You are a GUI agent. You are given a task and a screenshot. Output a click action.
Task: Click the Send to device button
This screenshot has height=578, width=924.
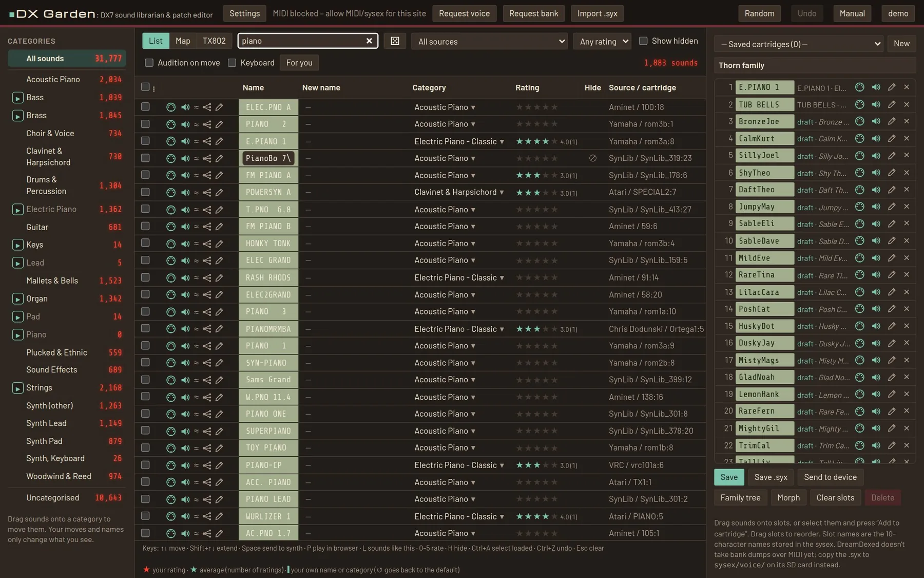[x=830, y=477]
